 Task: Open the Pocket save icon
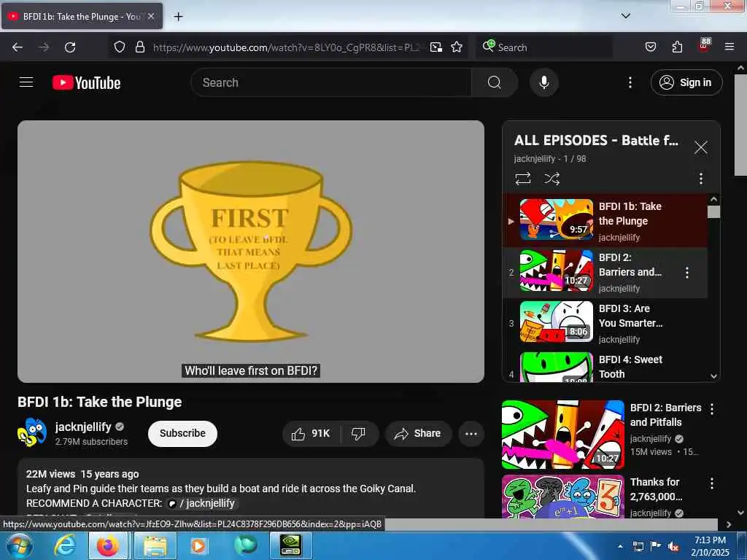651,47
